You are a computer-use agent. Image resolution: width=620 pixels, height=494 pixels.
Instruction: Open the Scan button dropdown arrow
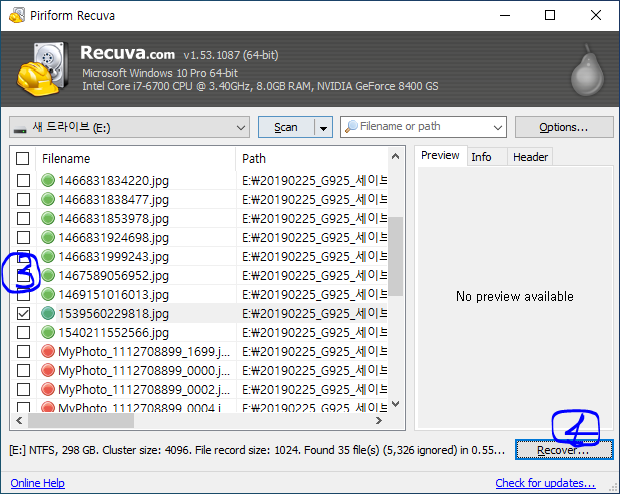pos(323,127)
